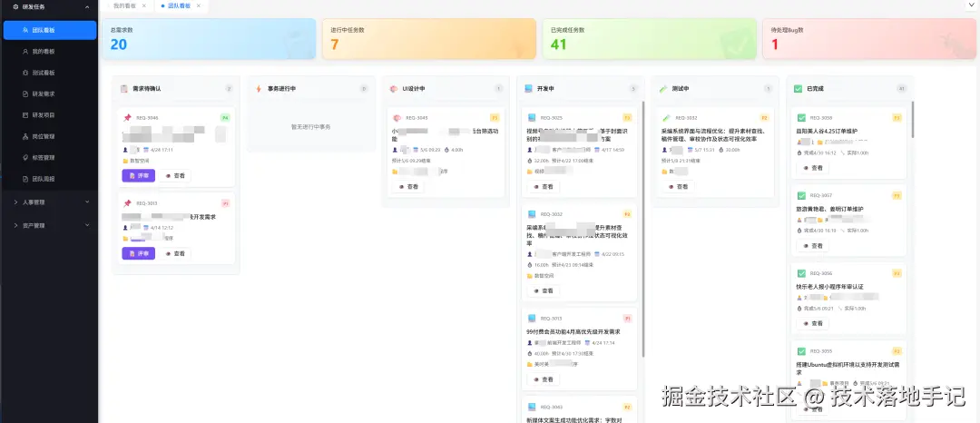Viewport: 980px width, 423px height.
Task: Click title 99付费会员功能4月底优先级开发需求
Action: (573, 332)
